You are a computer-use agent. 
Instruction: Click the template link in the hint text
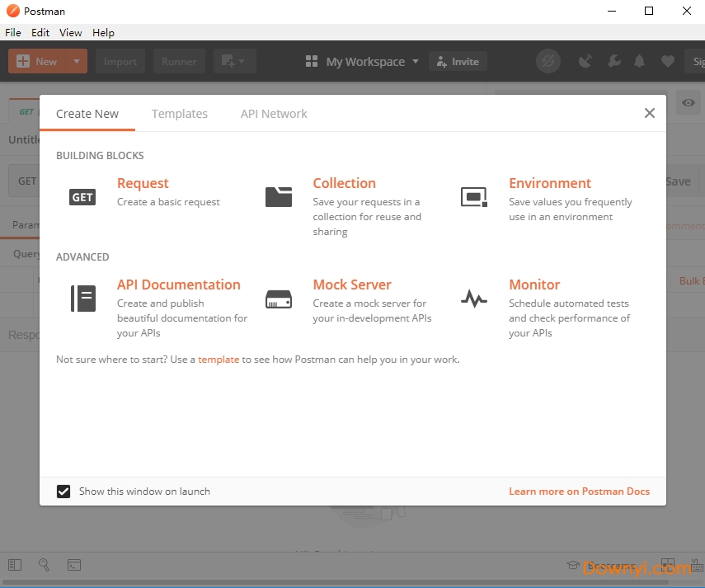click(218, 360)
